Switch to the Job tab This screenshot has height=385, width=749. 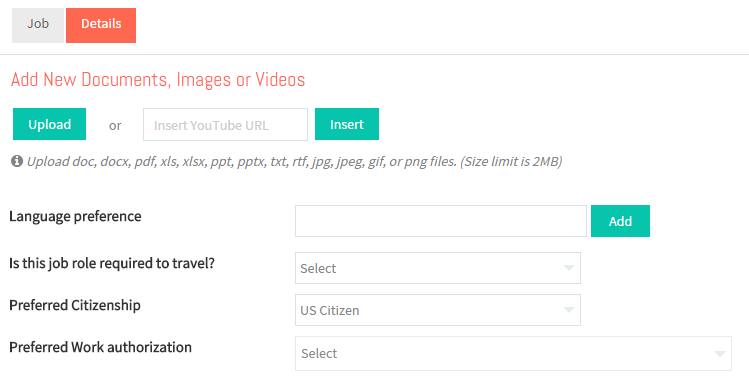pyautogui.click(x=38, y=25)
